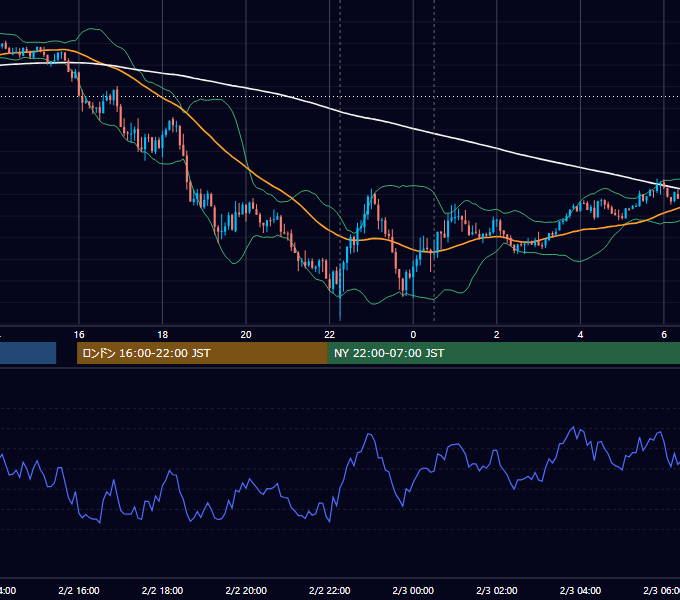This screenshot has width=680, height=600.
Task: Click the 18 hour label on chart axis
Action: [x=163, y=335]
